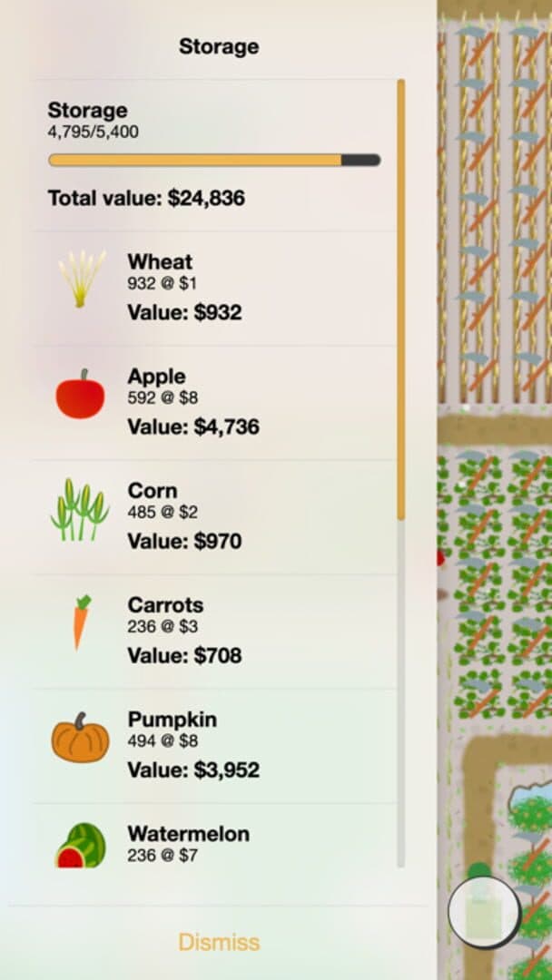Tap the round floating button over farm
Viewport: 552px width, 980px height.
tap(485, 913)
